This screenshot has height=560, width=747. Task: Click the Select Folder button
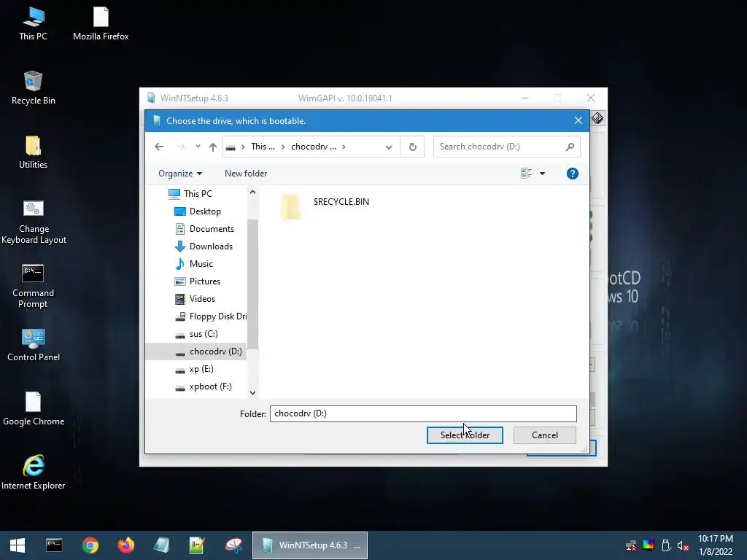(x=465, y=435)
